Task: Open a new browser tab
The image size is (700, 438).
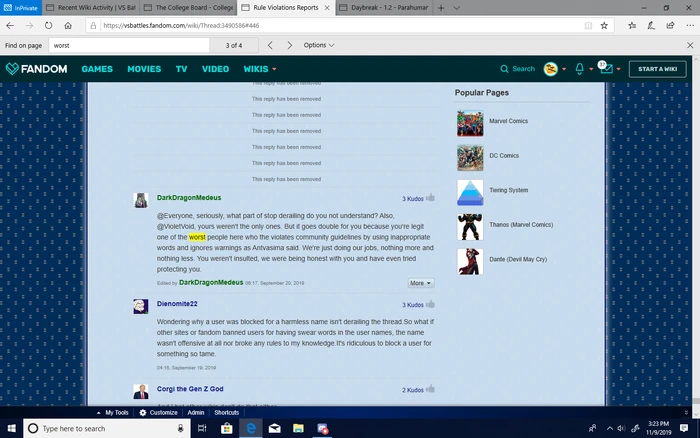Action: (441, 8)
